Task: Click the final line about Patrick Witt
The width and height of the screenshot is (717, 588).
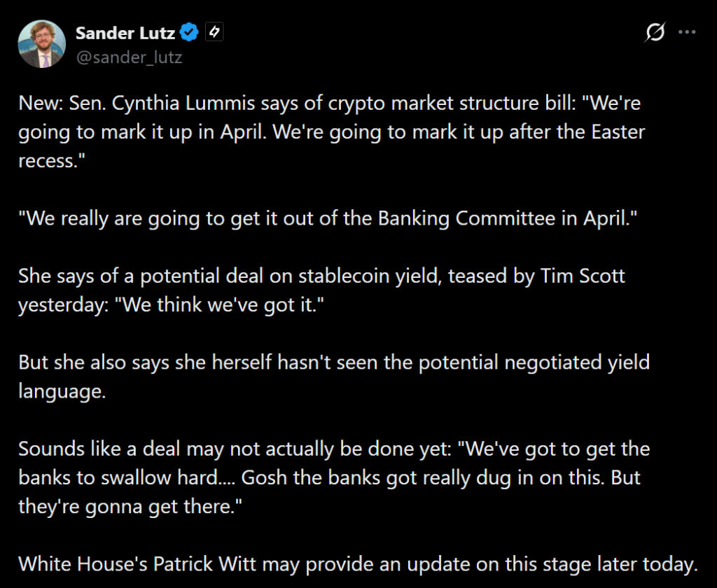Action: (x=357, y=563)
